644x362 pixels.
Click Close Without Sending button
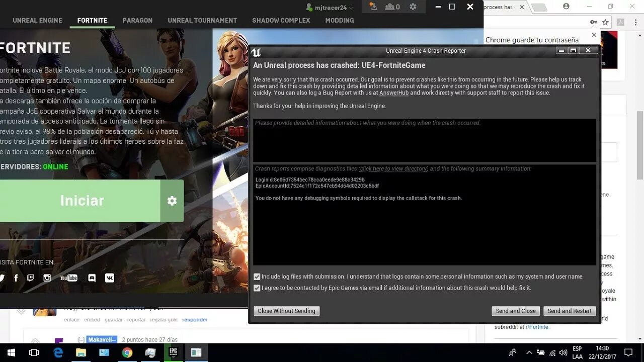(x=286, y=311)
